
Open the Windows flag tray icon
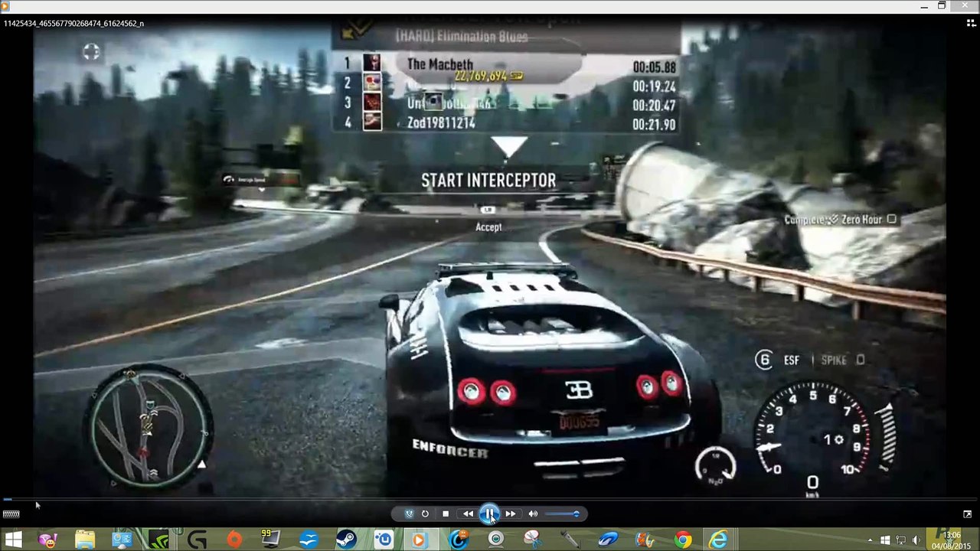point(885,541)
